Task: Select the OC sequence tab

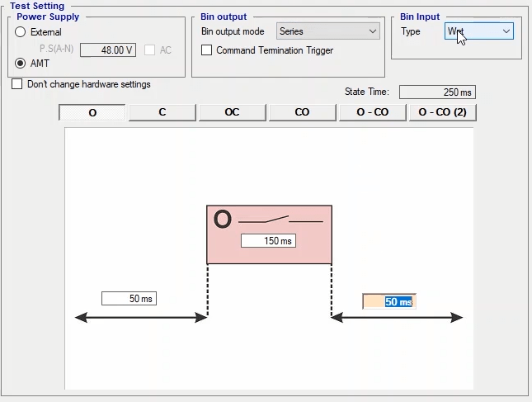Action: click(233, 112)
